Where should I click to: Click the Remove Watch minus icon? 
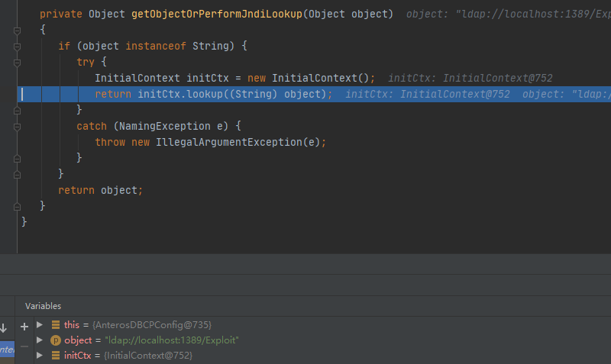click(x=24, y=346)
